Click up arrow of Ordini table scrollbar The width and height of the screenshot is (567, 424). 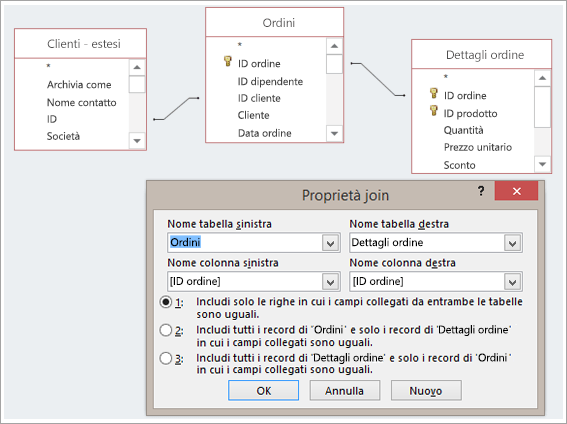(334, 46)
